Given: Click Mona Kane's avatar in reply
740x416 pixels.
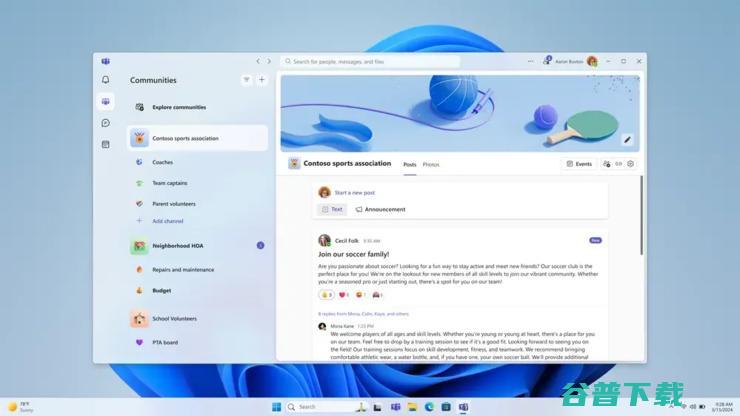Looking at the screenshot, I should click(x=322, y=326).
